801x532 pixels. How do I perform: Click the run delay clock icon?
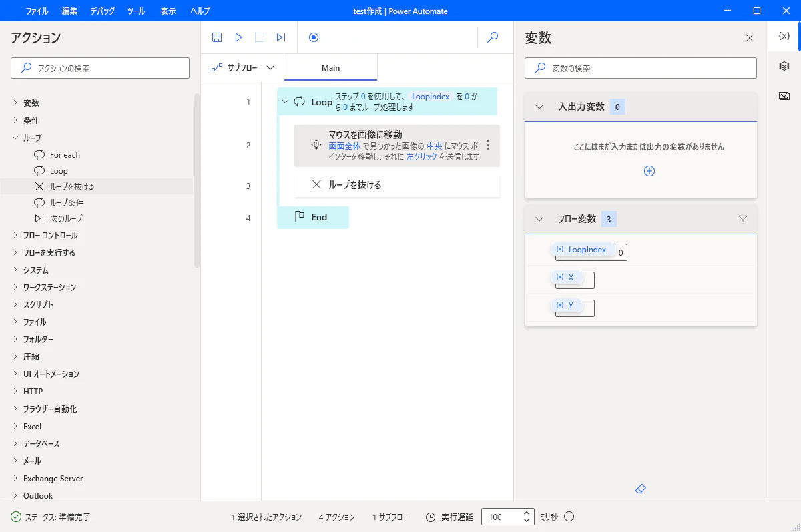point(431,517)
